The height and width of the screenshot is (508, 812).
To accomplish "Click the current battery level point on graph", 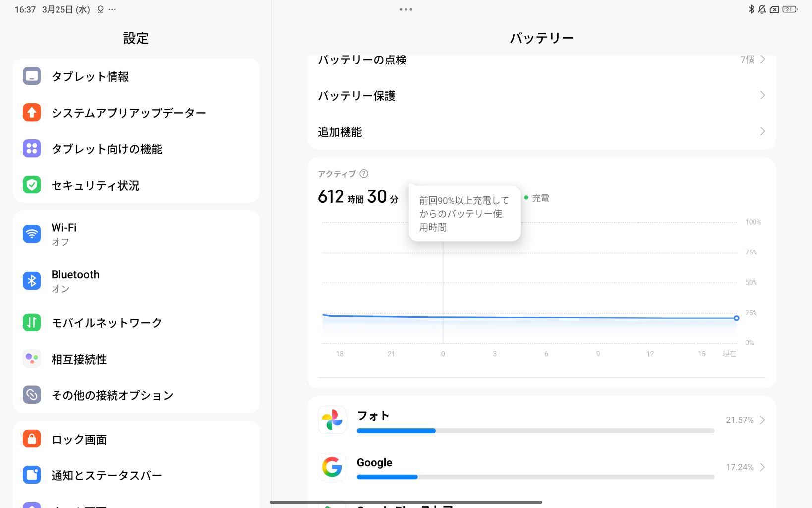I will pos(736,318).
